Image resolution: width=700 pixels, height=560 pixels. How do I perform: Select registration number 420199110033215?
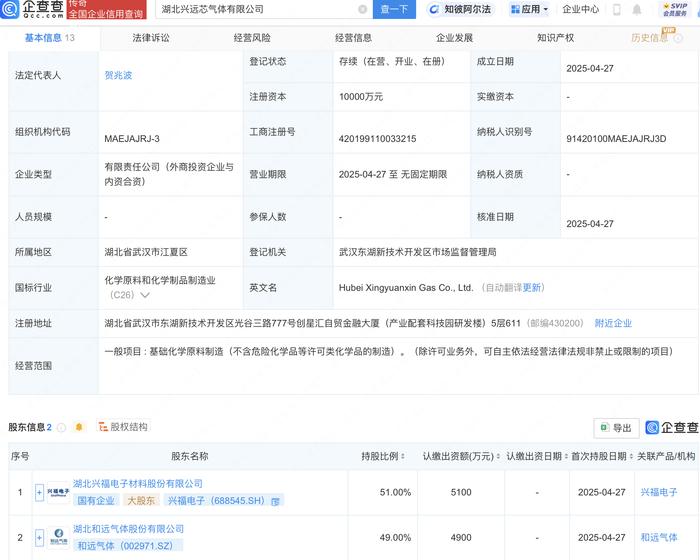377,139
